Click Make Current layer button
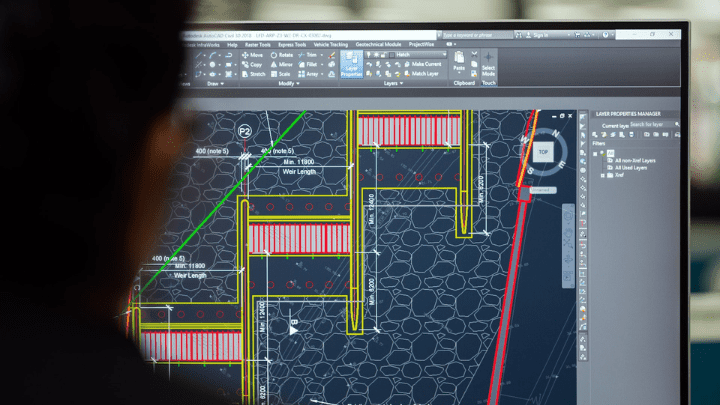720x405 pixels. point(424,64)
